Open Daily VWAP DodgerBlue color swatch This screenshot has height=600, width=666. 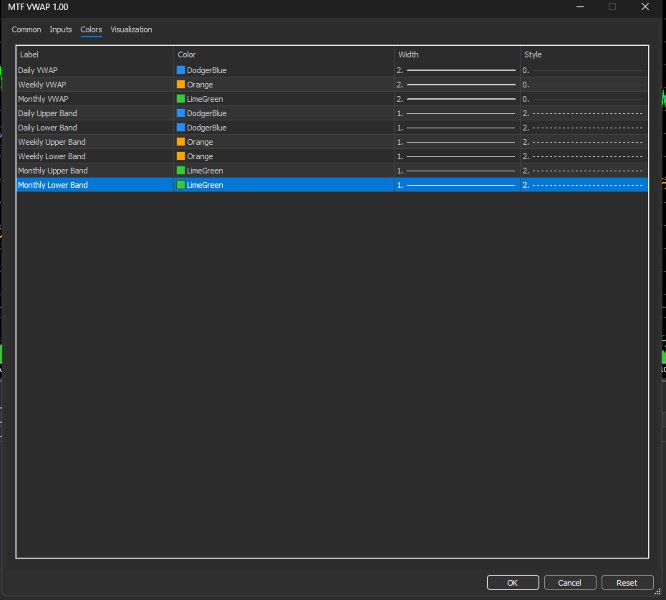[x=181, y=70]
